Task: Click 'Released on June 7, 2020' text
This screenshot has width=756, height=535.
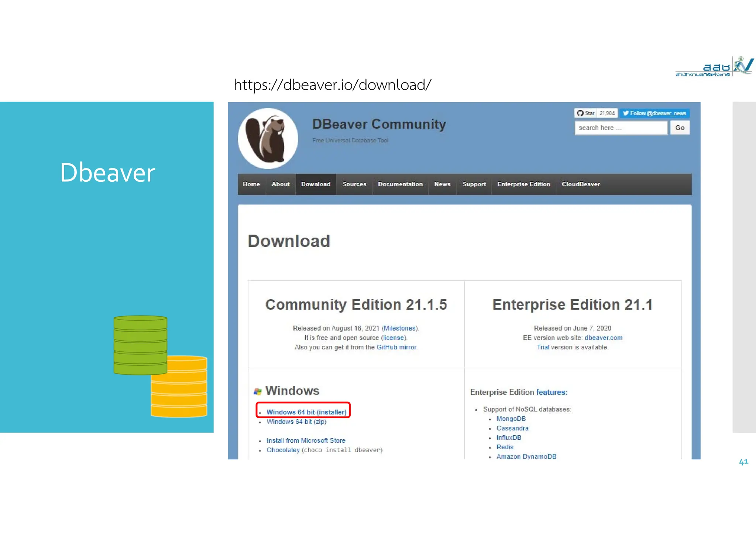Action: (x=573, y=328)
